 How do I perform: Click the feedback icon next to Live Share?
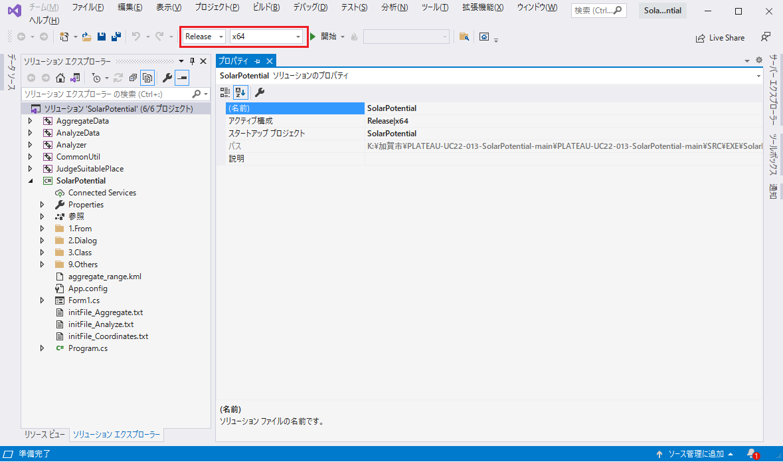click(765, 37)
